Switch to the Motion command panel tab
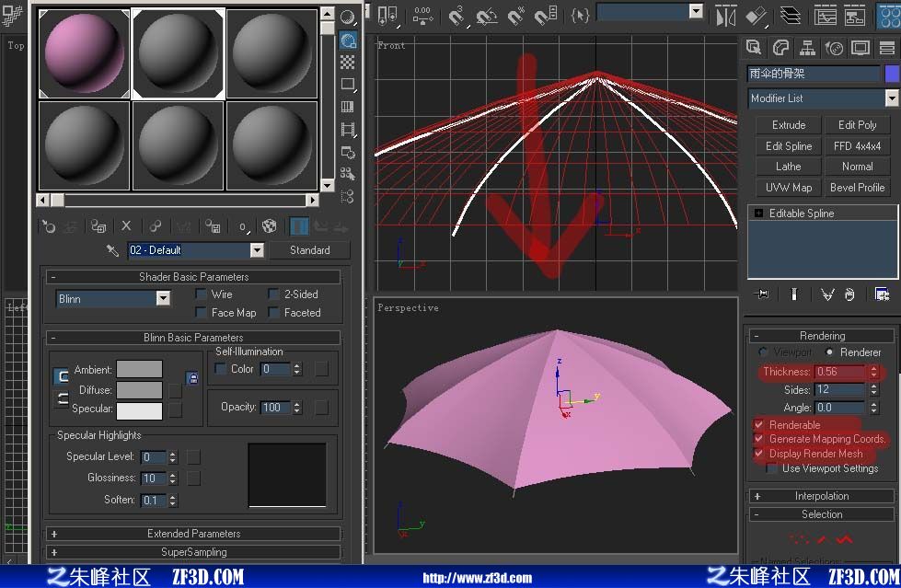901x588 pixels. click(834, 48)
